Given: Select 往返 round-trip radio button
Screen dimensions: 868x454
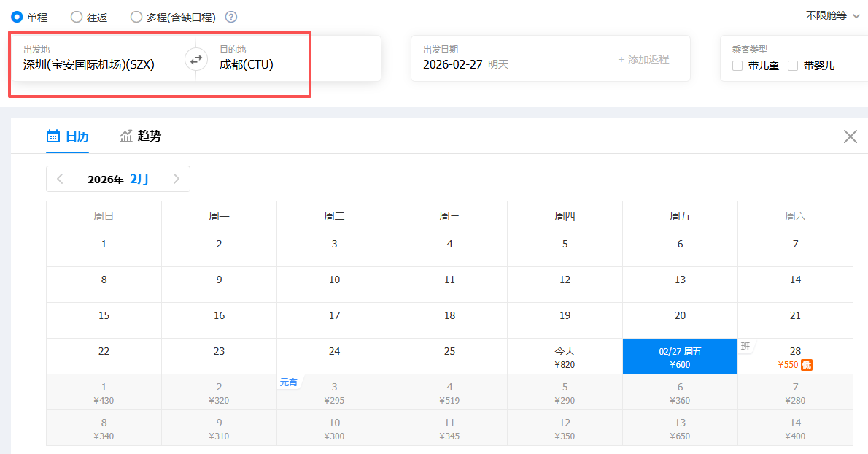Looking at the screenshot, I should (77, 17).
